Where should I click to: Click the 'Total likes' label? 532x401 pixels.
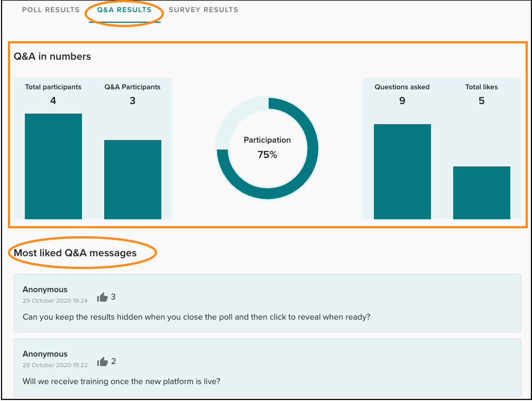click(481, 87)
